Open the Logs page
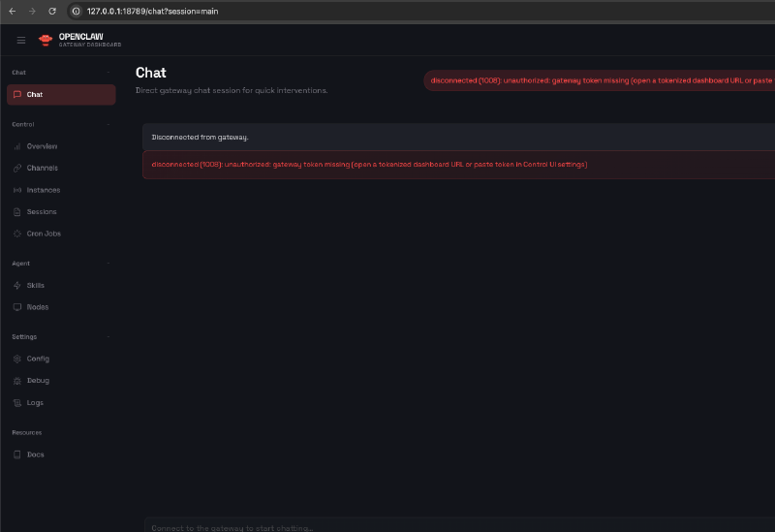The width and height of the screenshot is (775, 532). click(x=35, y=402)
